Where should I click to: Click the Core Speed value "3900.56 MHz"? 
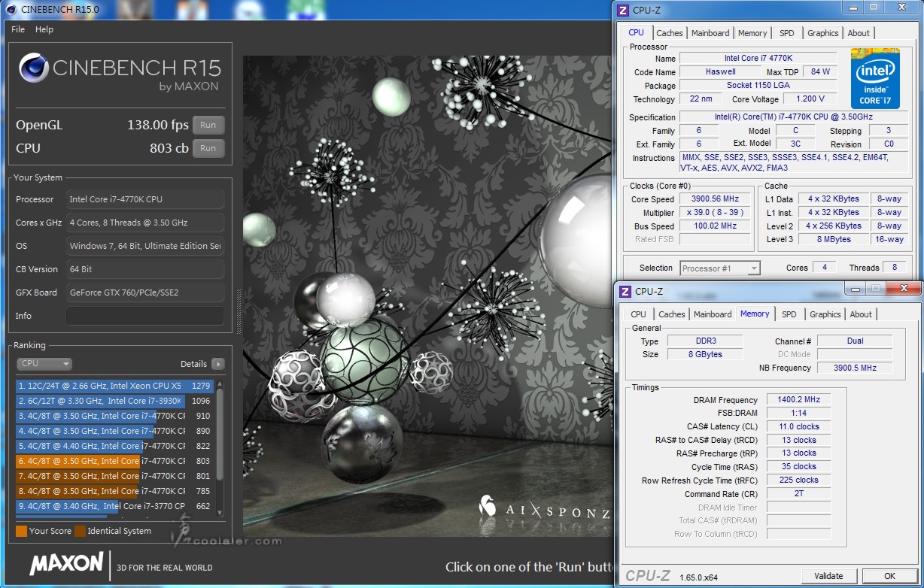[715, 199]
